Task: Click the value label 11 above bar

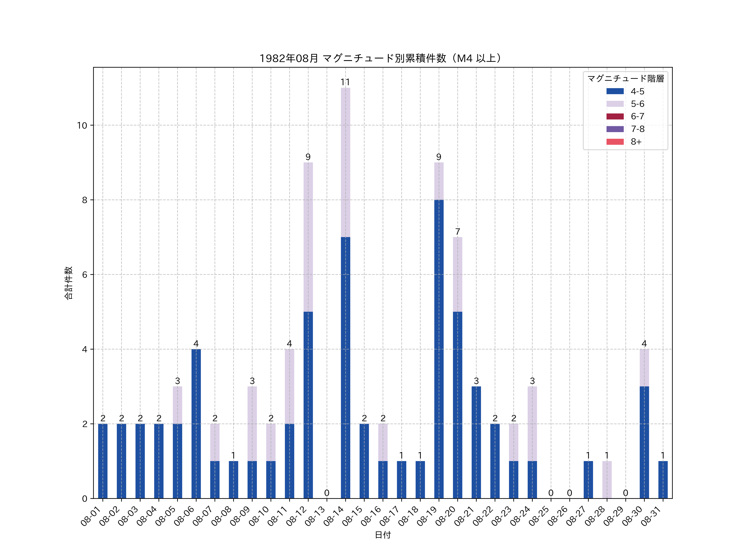Action: [x=345, y=82]
